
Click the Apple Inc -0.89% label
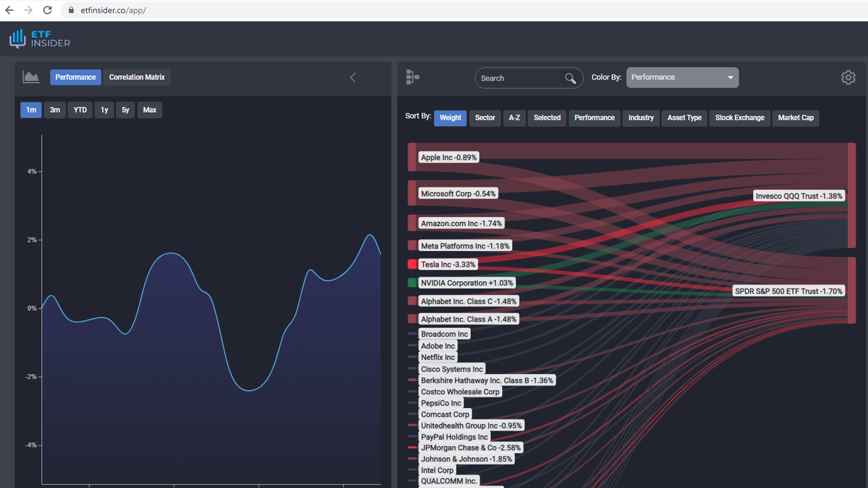point(449,157)
